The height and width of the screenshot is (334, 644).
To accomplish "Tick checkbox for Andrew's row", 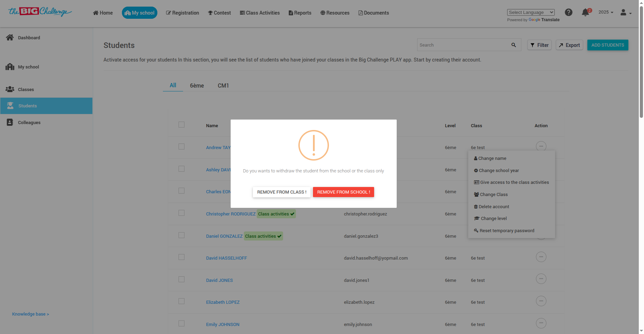I will (181, 146).
